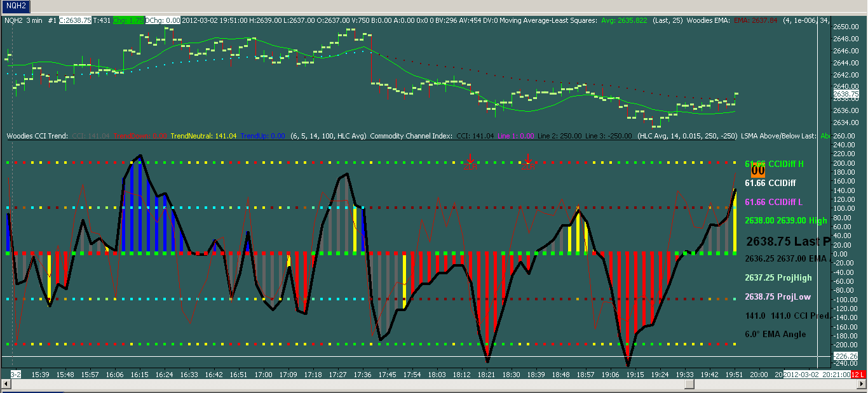Select the NQH2 chart tab
The height and width of the screenshot is (393, 868).
pos(15,6)
